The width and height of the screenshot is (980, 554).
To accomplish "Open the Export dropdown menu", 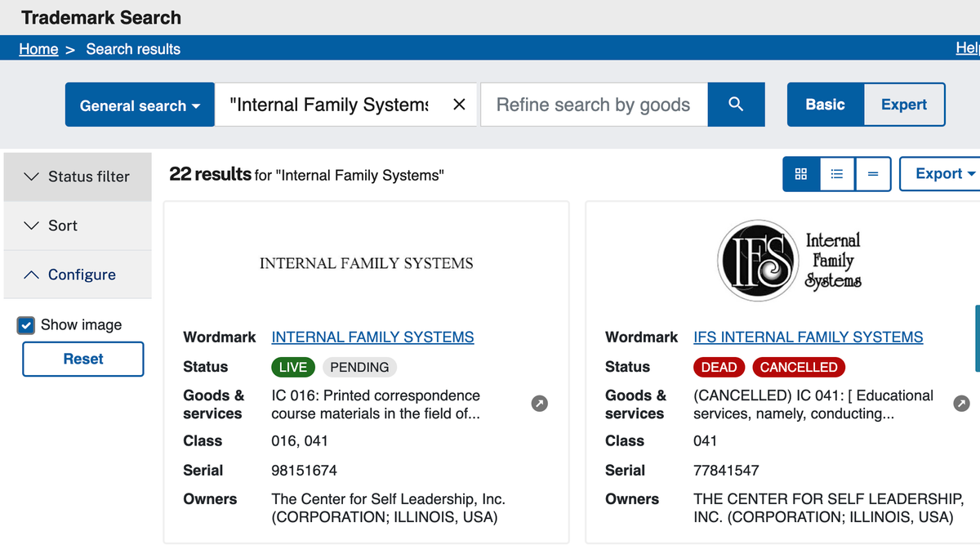I will [941, 174].
